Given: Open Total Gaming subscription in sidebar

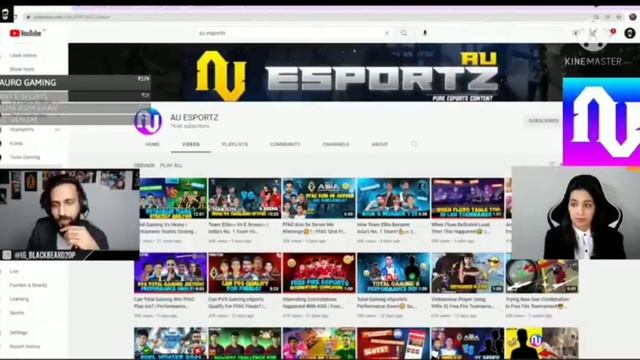Looking at the screenshot, I should click(x=25, y=157).
